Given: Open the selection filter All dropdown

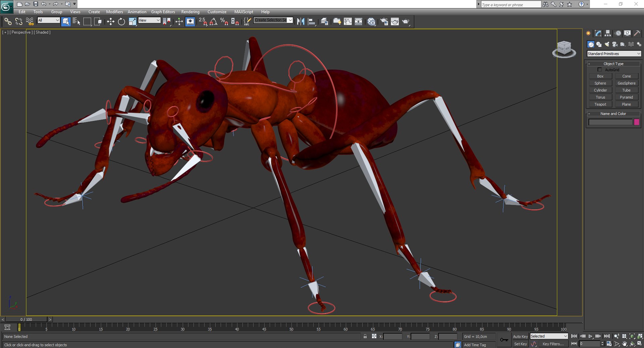Looking at the screenshot, I should tap(48, 20).
